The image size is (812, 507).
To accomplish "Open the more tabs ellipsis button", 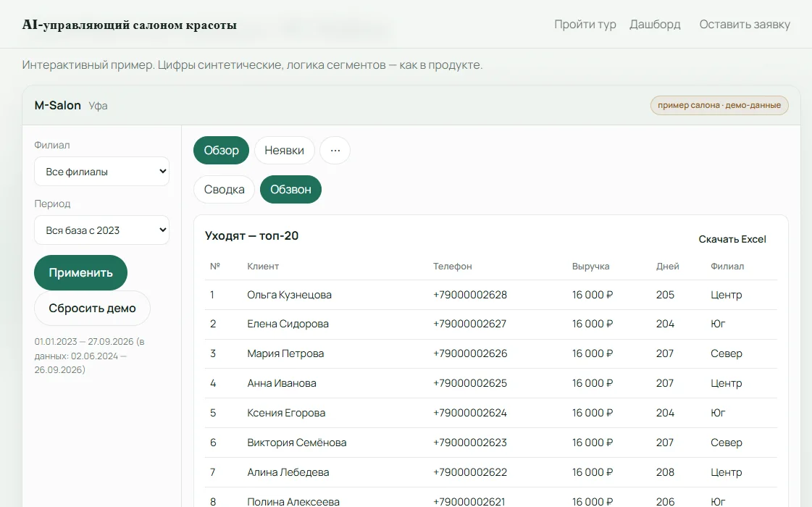I will pyautogui.click(x=335, y=150).
